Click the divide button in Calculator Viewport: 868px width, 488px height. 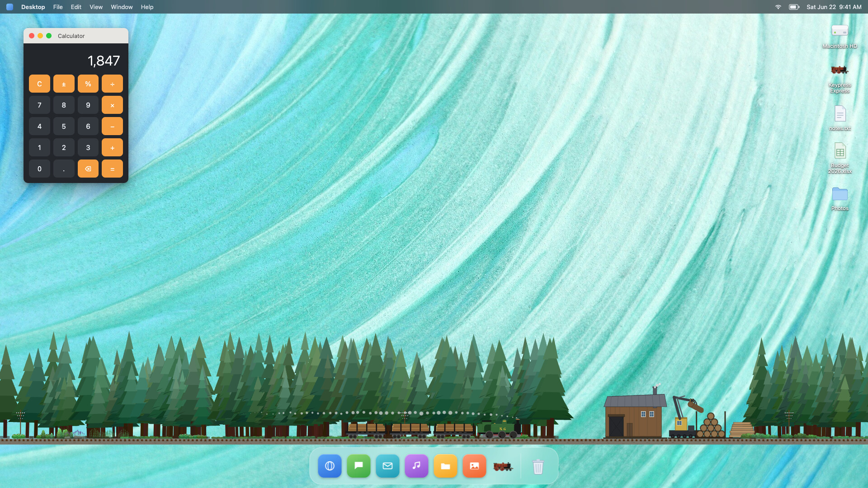point(112,84)
